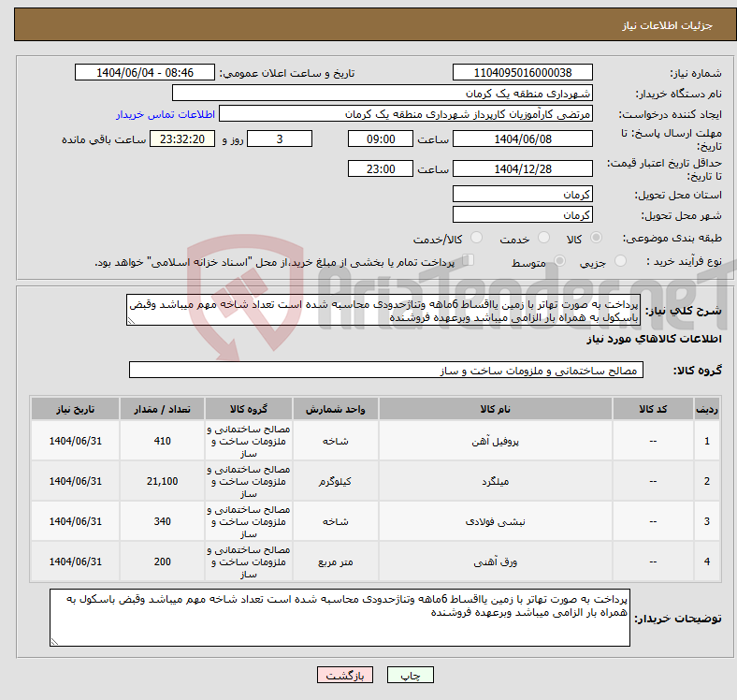Image resolution: width=737 pixels, height=700 pixels.
Task: Select the خدمت radio button
Action: (543, 238)
